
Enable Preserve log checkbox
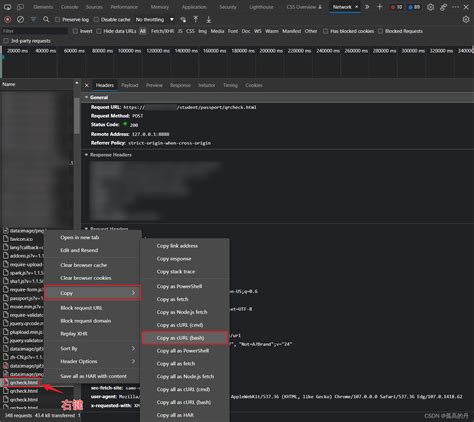coord(57,20)
